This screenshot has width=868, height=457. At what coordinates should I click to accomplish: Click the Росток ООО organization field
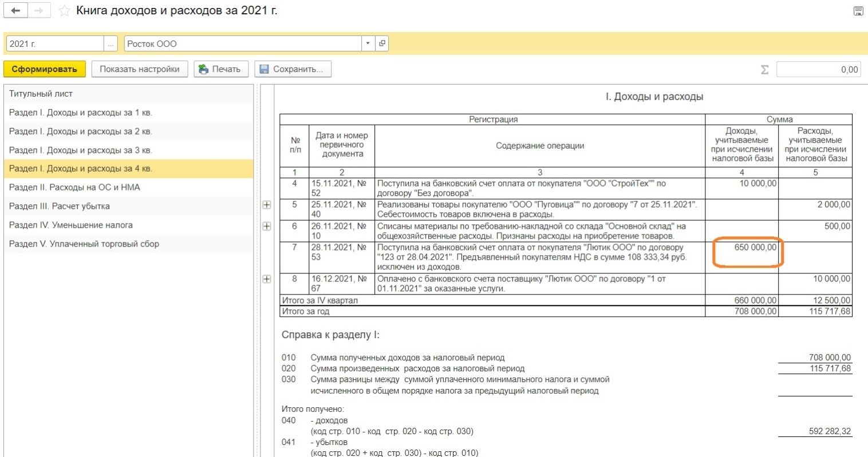(x=243, y=43)
